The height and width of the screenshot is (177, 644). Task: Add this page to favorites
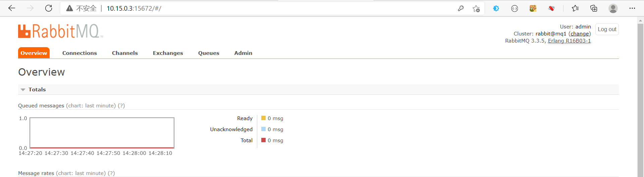(x=476, y=9)
